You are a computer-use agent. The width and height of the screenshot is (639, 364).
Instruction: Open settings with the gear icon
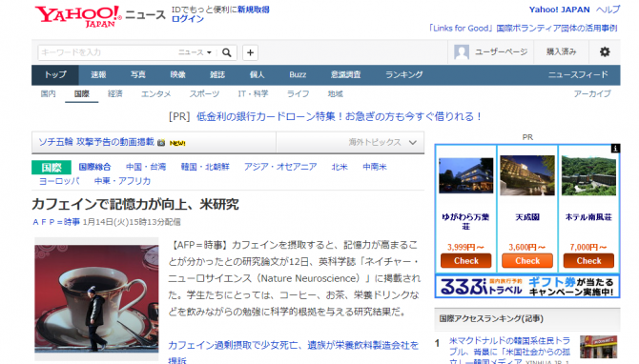605,51
